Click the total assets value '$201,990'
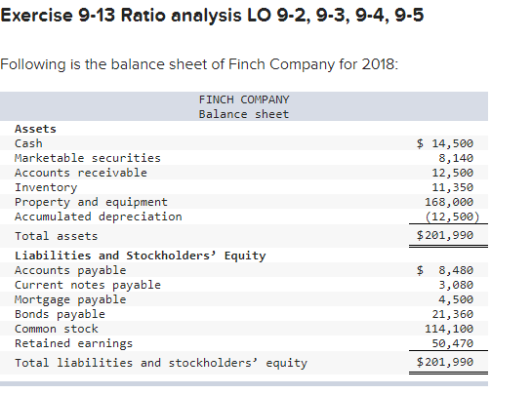 [445, 235]
